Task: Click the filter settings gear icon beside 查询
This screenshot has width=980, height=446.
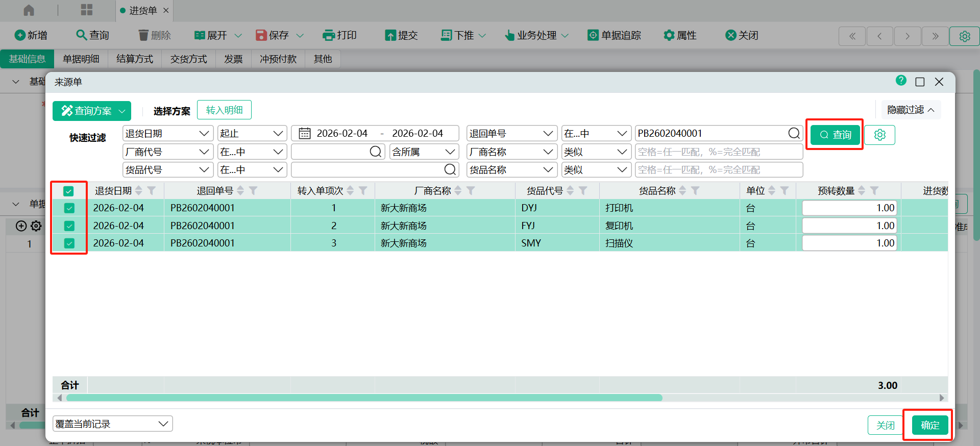Action: pyautogui.click(x=879, y=135)
